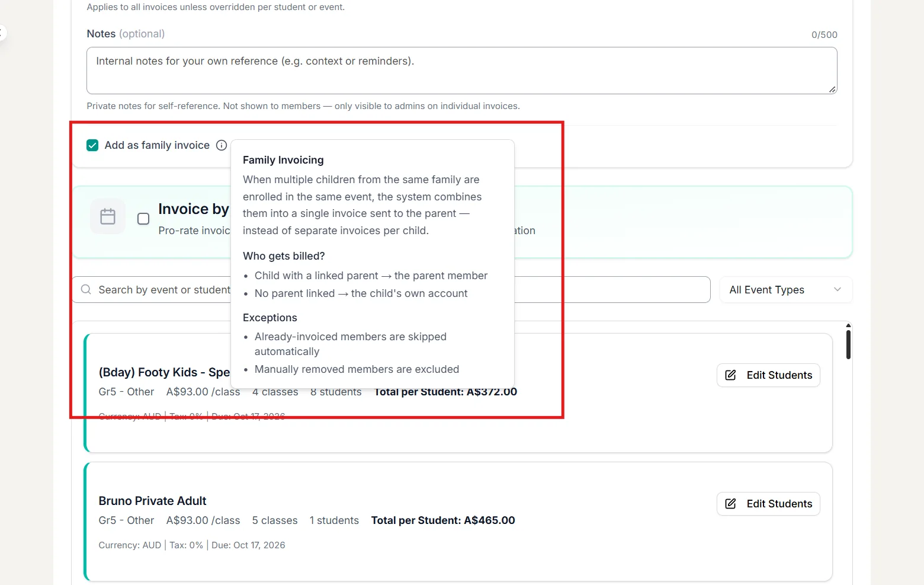Screen dimensions: 924x585
Task: Edit Students for Bruno Private Adult
Action: (x=768, y=504)
